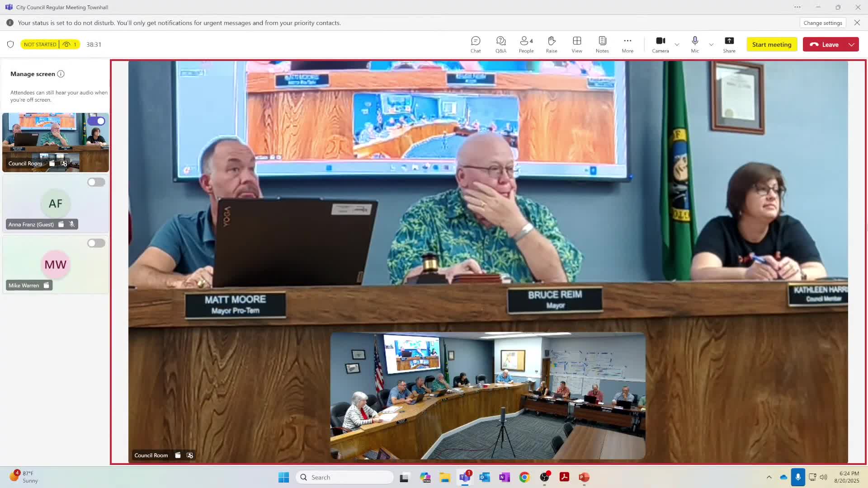
Task: Take Council Room off screen toggle
Action: coord(96,121)
